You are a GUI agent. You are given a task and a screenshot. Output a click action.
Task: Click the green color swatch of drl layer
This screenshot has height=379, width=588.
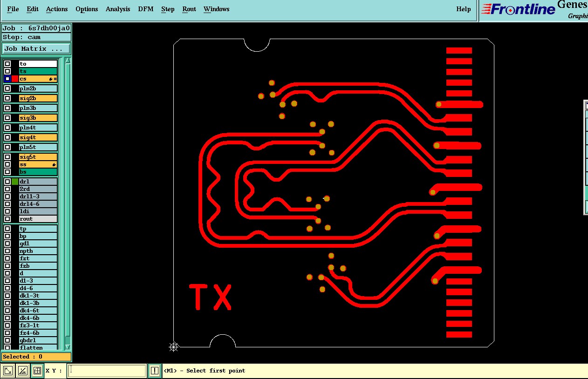[15, 182]
